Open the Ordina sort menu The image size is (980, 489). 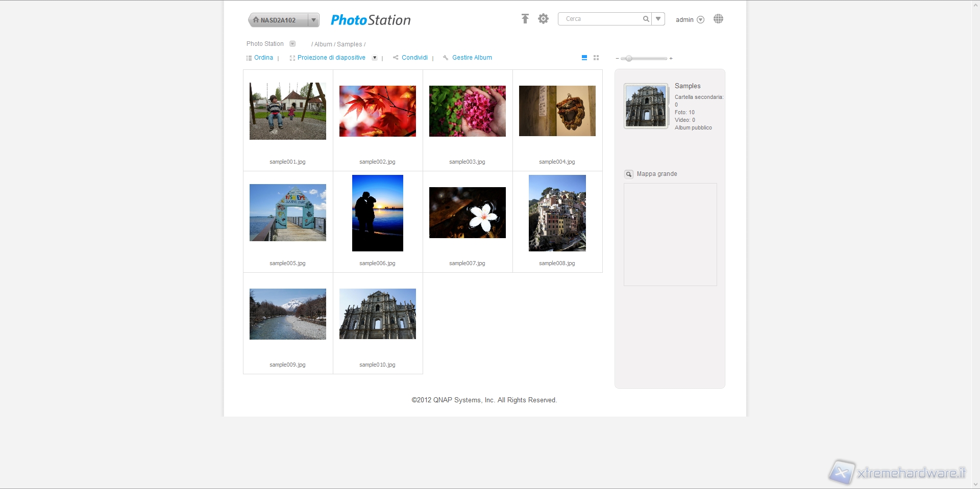(263, 58)
